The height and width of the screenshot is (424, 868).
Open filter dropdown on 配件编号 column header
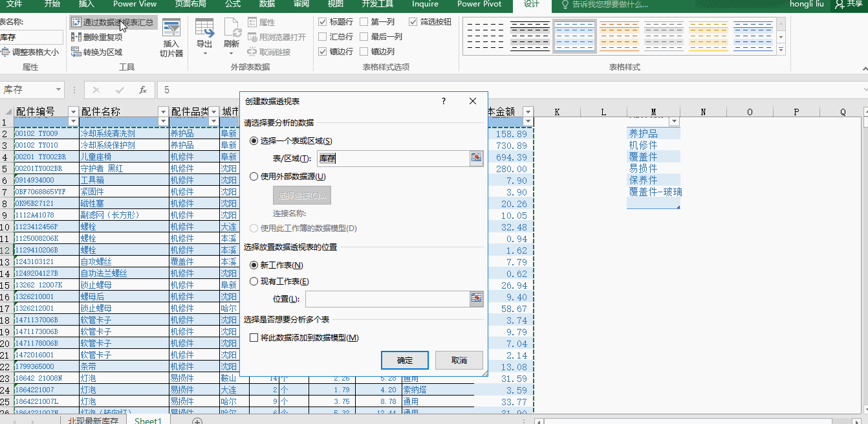(x=73, y=112)
